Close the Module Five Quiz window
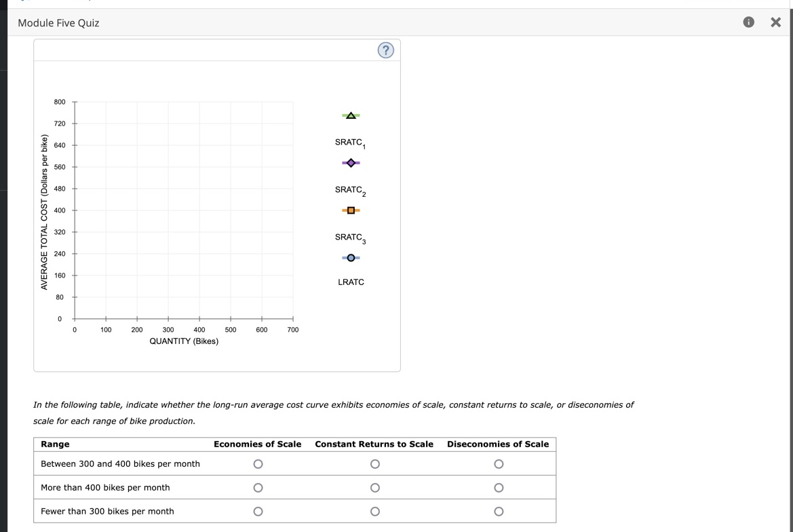Image resolution: width=793 pixels, height=532 pixels. (775, 21)
